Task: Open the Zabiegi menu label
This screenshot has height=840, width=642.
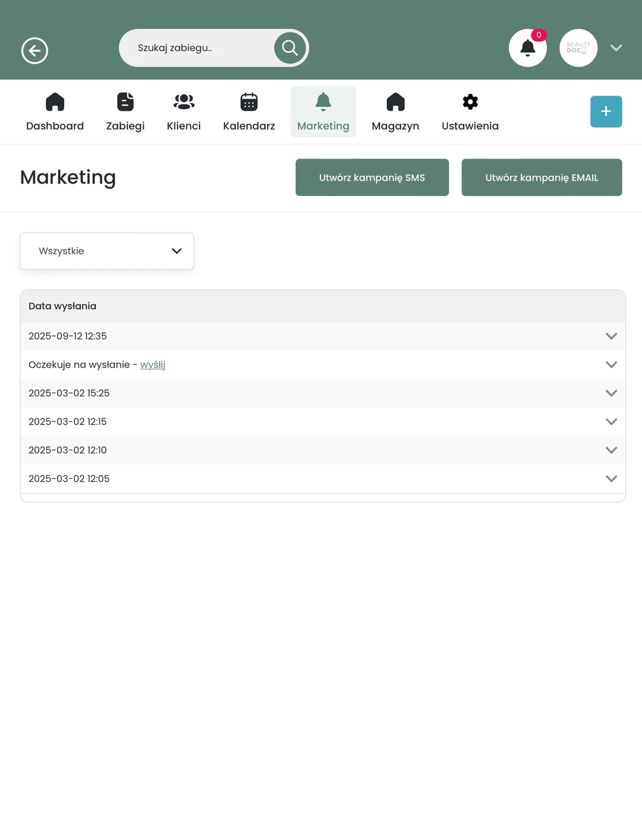Action: pyautogui.click(x=125, y=126)
